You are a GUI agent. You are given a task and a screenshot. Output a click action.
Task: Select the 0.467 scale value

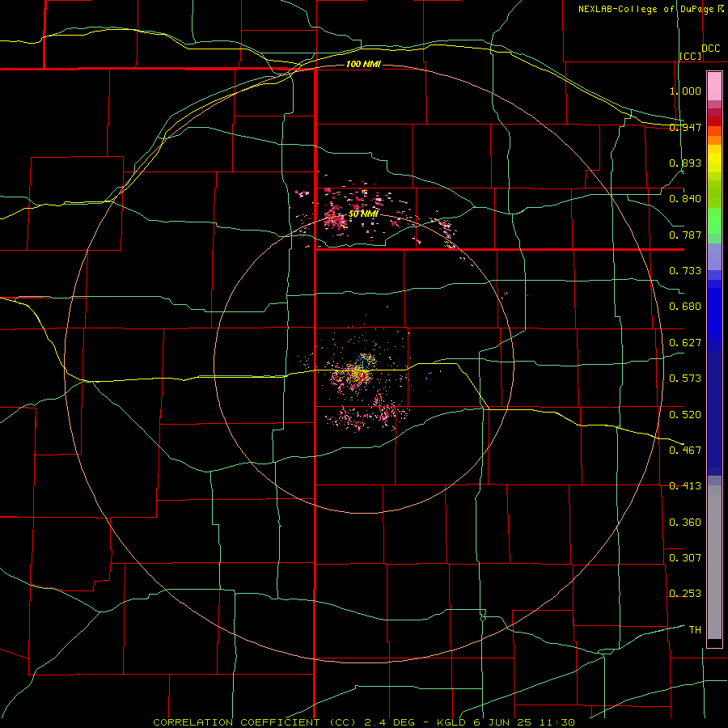pos(685,450)
